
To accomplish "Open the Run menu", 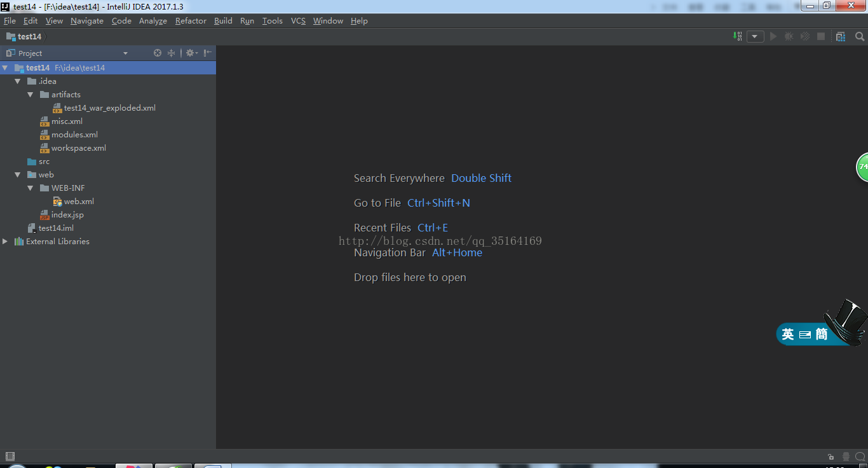I will coord(247,20).
